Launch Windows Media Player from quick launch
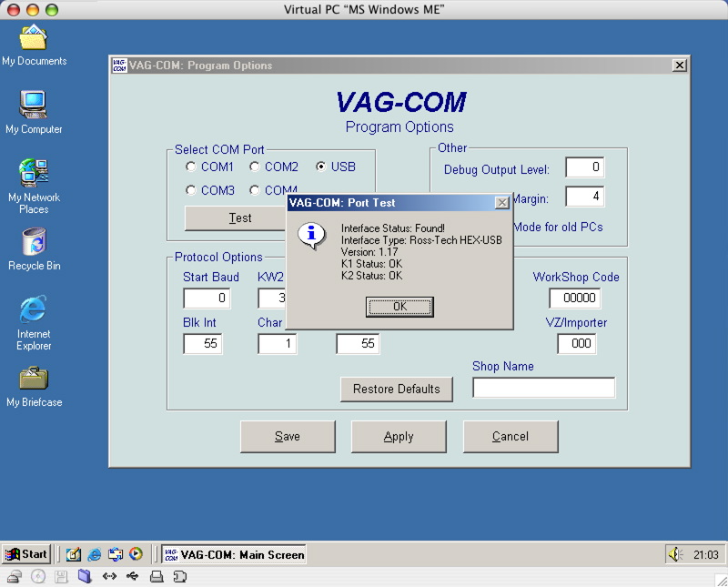 coord(136,554)
